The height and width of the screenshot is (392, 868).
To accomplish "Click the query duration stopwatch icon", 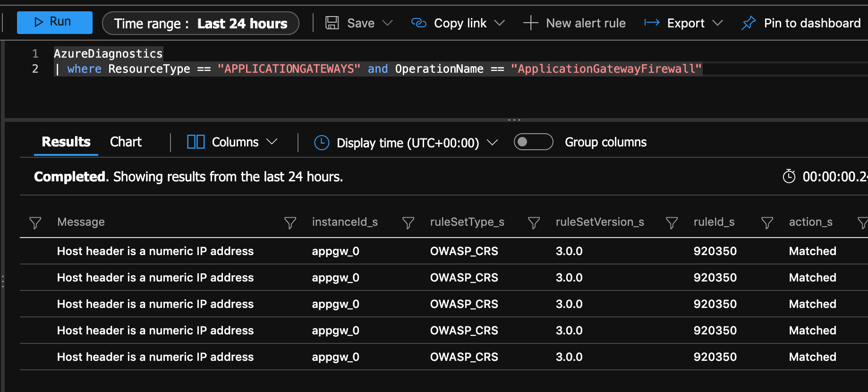I will (x=789, y=176).
